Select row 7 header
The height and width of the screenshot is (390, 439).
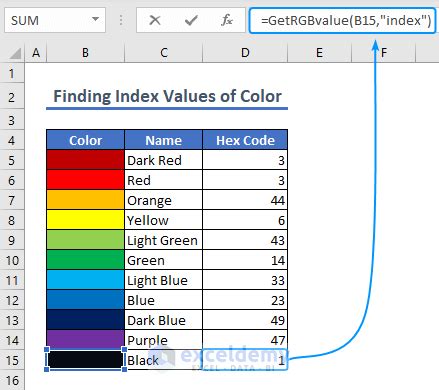click(12, 200)
